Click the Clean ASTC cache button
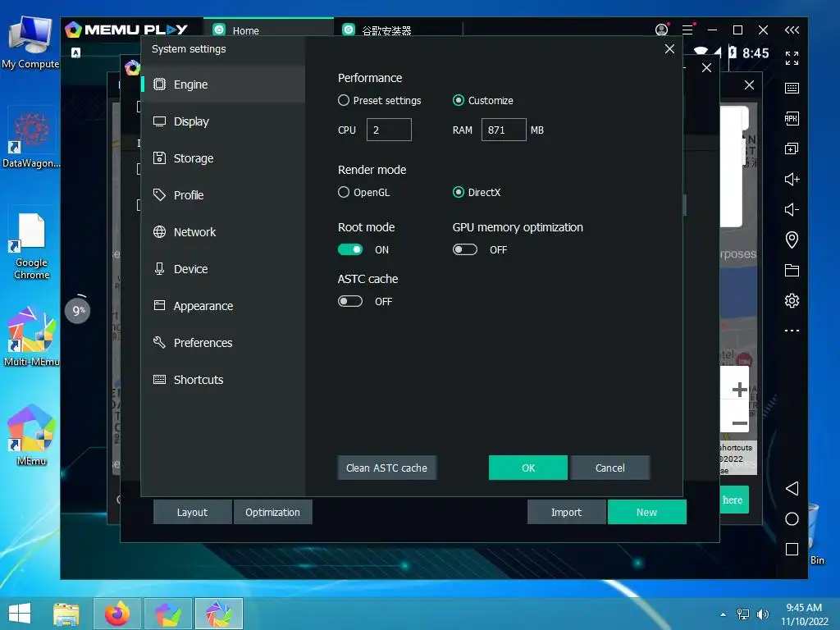Screen dimensions: 840x630 pyautogui.click(x=387, y=468)
